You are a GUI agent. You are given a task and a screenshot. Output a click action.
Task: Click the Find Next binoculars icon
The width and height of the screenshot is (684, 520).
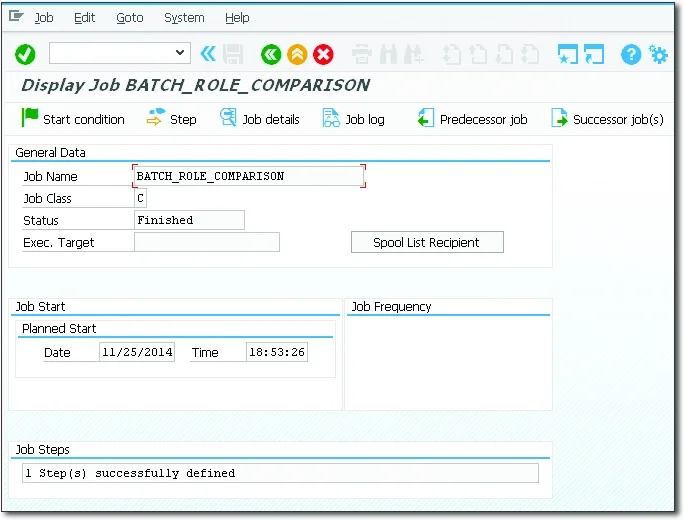click(x=414, y=55)
